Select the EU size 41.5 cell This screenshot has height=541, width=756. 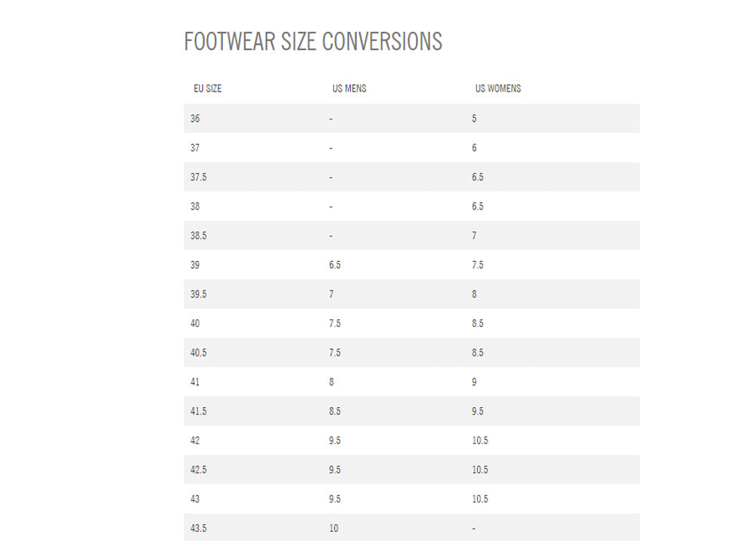[199, 412]
